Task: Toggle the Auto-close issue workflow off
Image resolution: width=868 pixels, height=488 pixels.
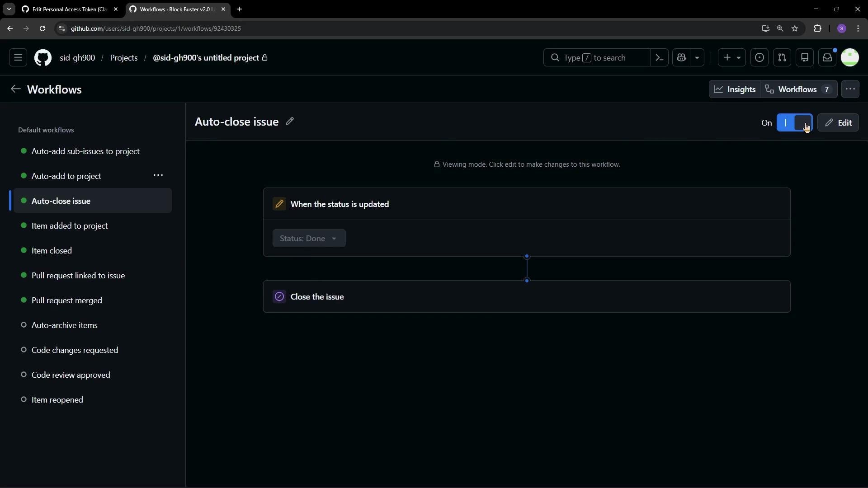Action: point(794,123)
